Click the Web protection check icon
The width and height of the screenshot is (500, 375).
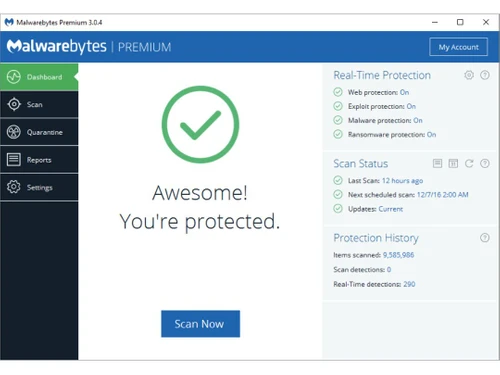click(x=338, y=92)
